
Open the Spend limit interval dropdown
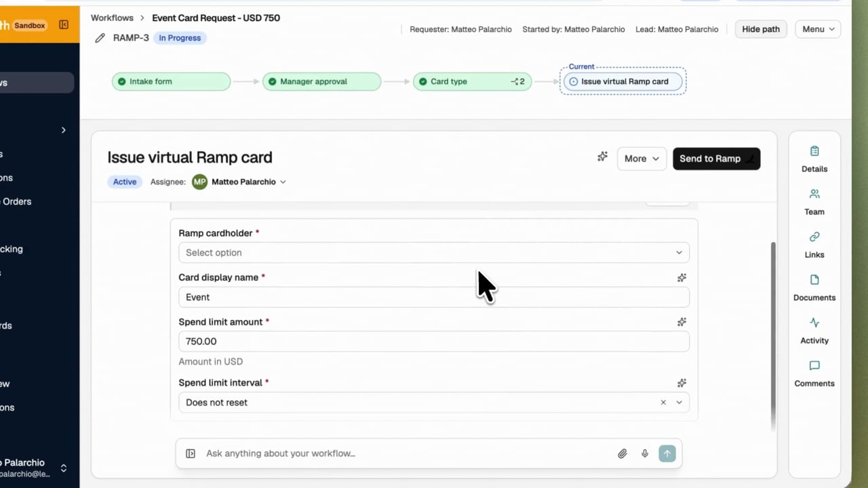tap(679, 403)
